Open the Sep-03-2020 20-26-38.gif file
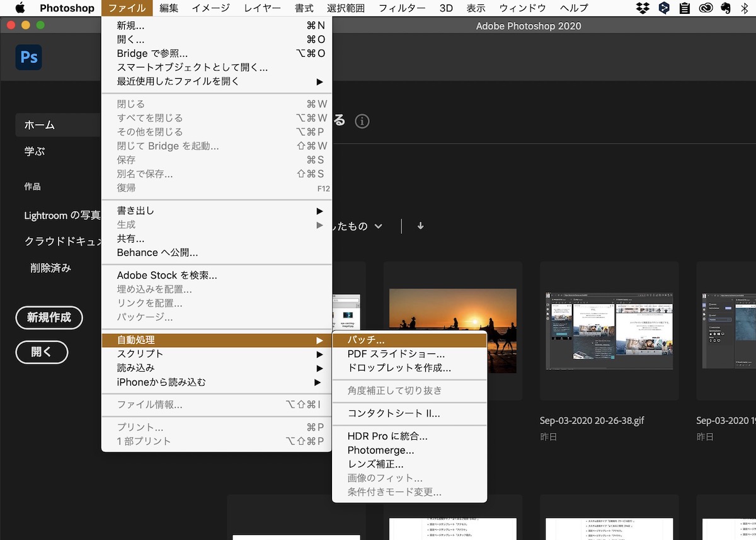756x540 pixels. 609,332
